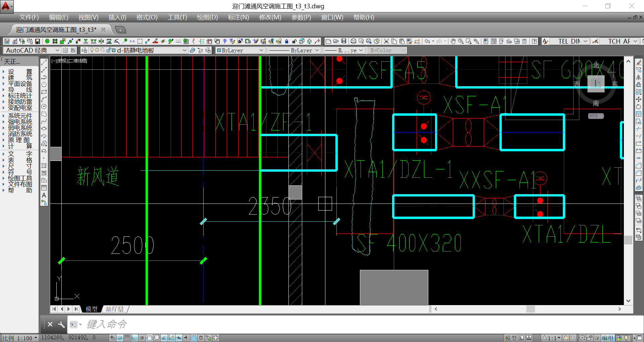Viewport: 644px width, 342px height.
Task: Open the ByLayer color dropdown
Action: click(240, 50)
